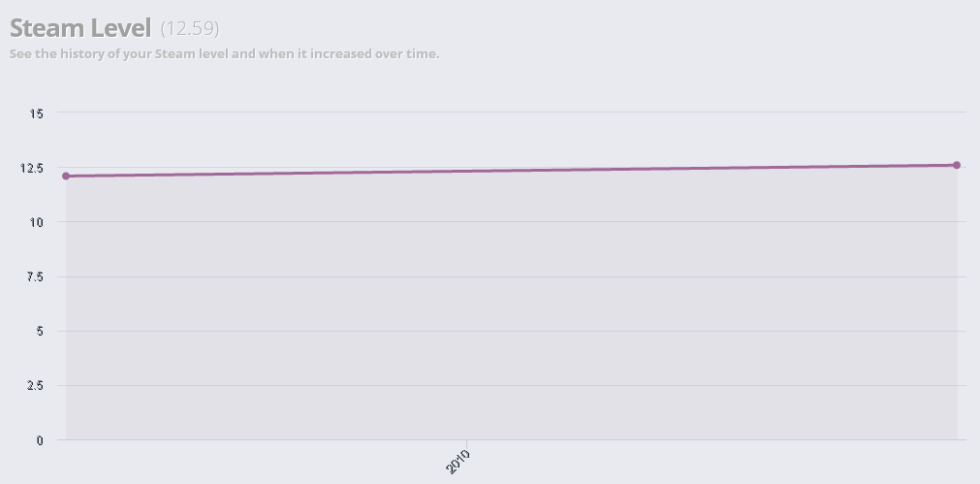Click the 12.5 y-axis label
980x484 pixels.
pos(32,168)
